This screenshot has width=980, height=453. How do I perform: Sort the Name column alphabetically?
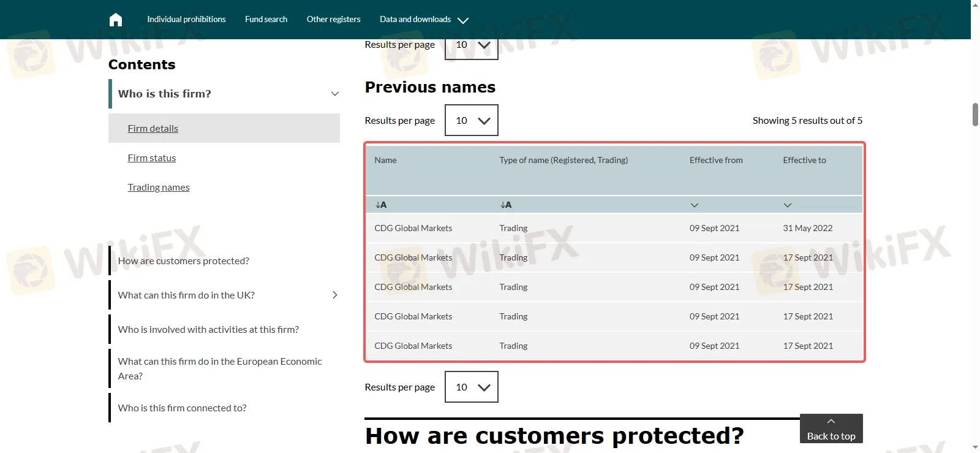[381, 205]
